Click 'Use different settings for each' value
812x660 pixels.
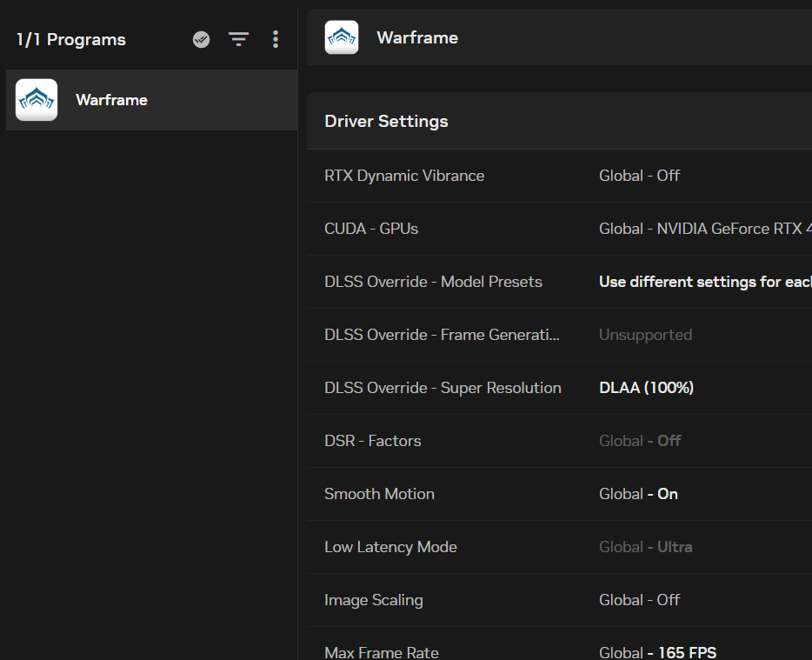coord(705,282)
